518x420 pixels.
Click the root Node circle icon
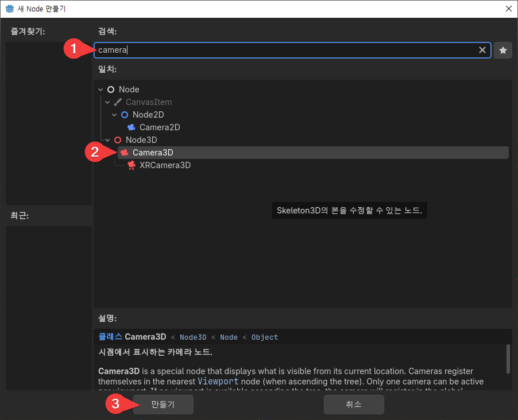[111, 90]
